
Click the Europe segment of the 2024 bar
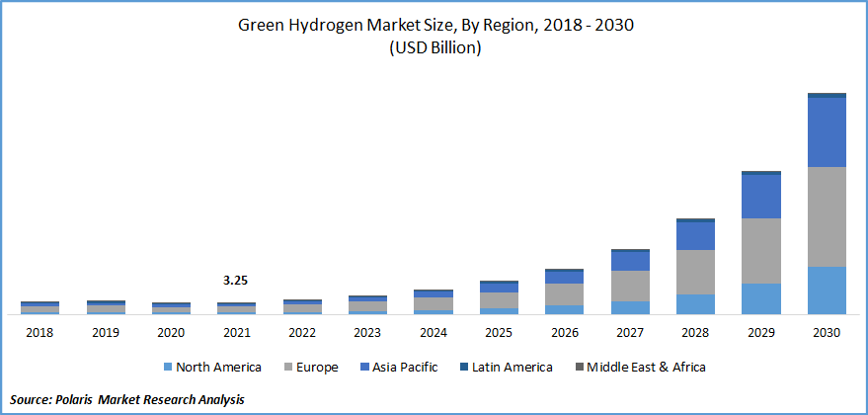pos(434,303)
